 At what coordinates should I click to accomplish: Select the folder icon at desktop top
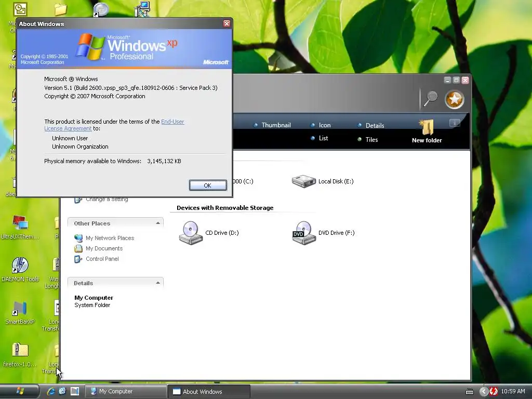click(61, 9)
